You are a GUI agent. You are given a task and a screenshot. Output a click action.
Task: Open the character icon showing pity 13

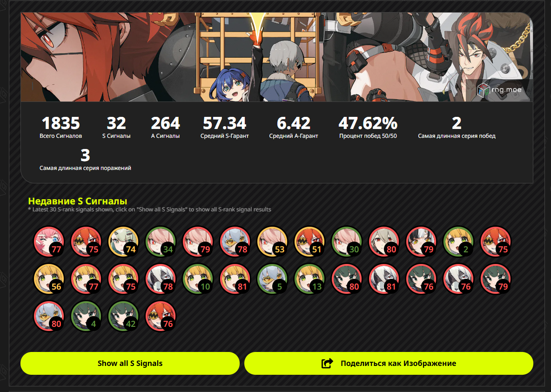pos(309,279)
